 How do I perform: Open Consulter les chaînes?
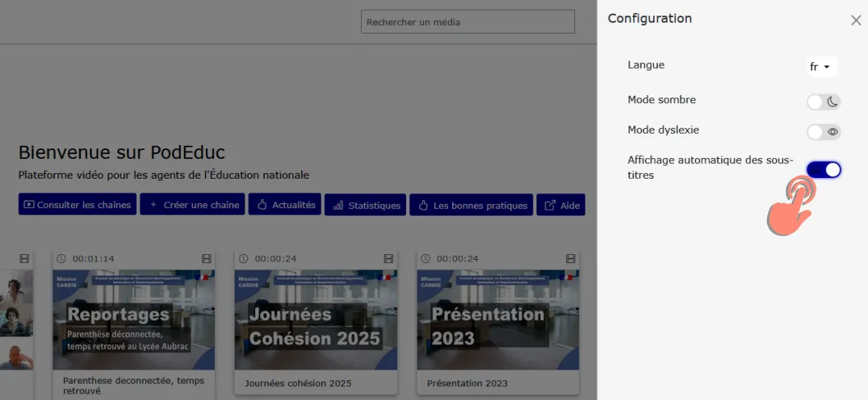coord(77,205)
